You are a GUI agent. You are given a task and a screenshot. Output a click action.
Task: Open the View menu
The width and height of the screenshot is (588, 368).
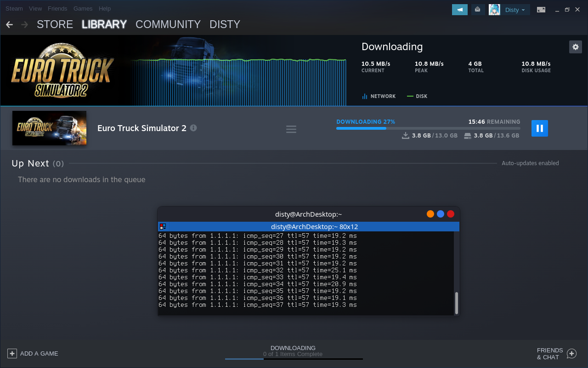point(35,9)
